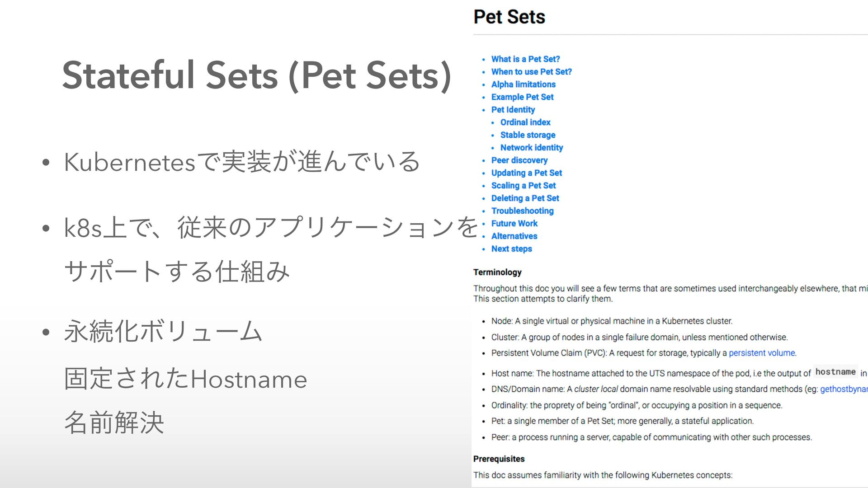Open the Example Pet Set link
868x488 pixels.
click(x=522, y=97)
